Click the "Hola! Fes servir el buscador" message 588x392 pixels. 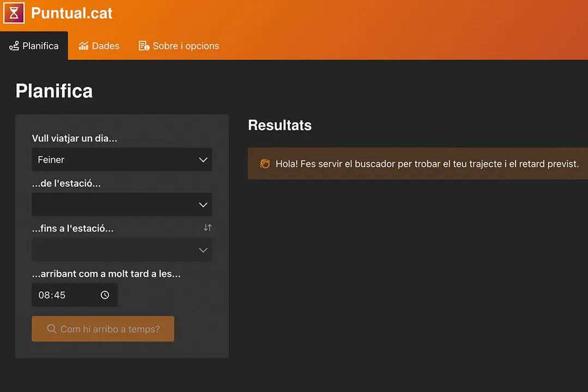click(x=427, y=163)
